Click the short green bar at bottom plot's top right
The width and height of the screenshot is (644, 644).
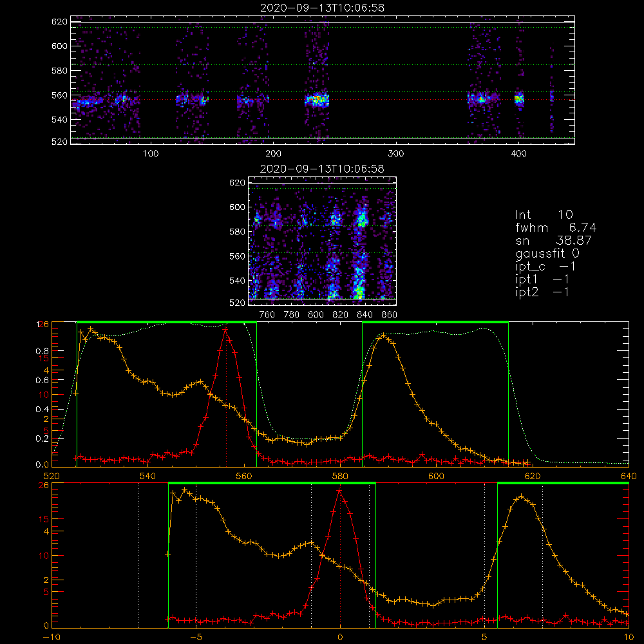[x=563, y=484]
